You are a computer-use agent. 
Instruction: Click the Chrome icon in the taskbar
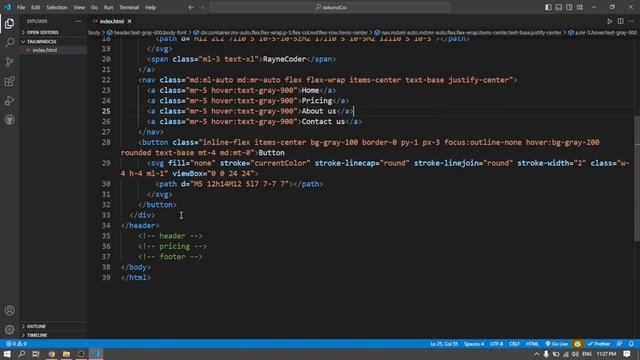pyautogui.click(x=51, y=354)
